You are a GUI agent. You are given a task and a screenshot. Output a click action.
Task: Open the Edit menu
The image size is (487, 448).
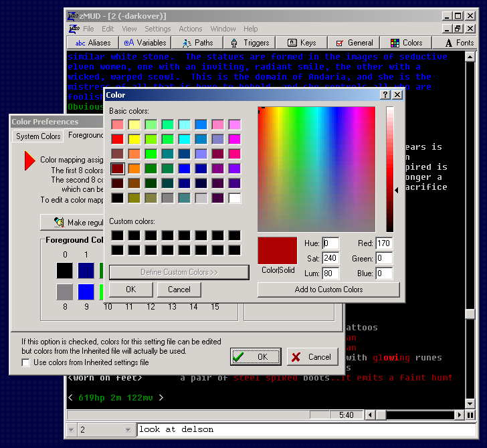(108, 29)
